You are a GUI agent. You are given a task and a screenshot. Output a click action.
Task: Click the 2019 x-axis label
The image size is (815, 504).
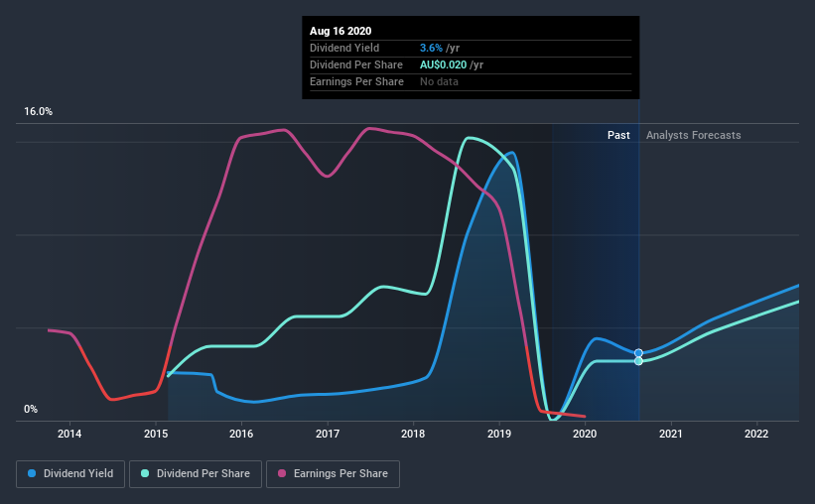coord(499,434)
